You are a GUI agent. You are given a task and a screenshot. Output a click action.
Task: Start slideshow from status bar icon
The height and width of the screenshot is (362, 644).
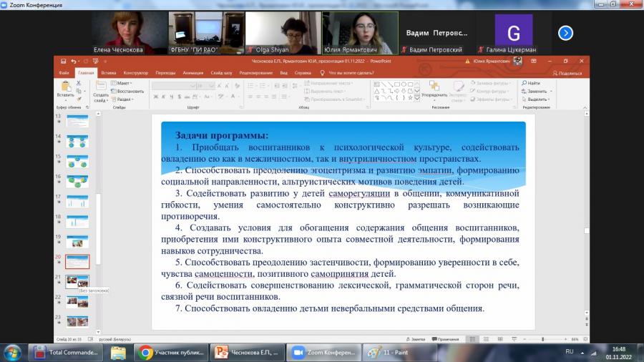(x=514, y=339)
